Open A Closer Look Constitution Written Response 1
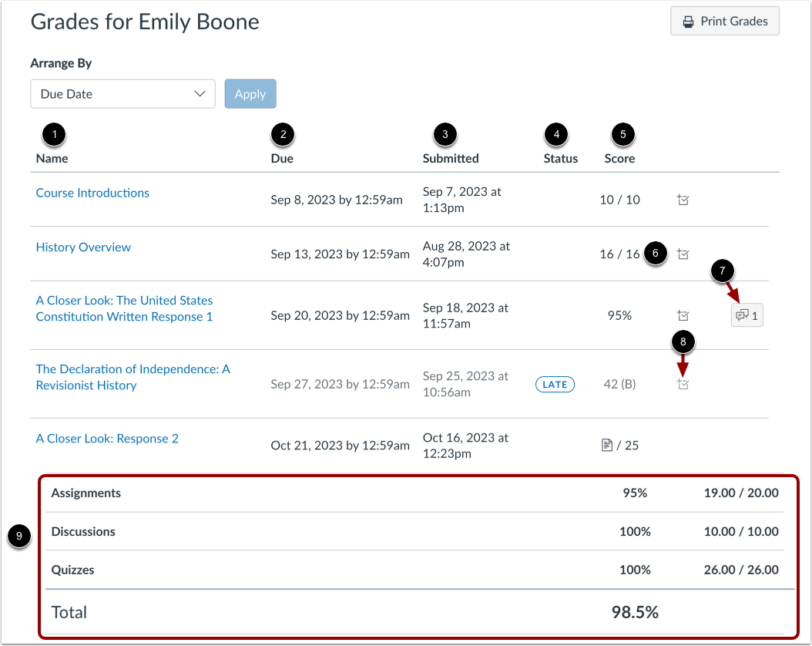This screenshot has width=812, height=646. (x=124, y=308)
